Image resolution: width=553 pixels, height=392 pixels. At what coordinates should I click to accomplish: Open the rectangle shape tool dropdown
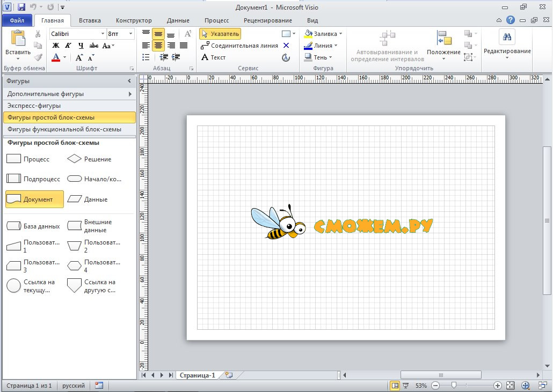(x=294, y=34)
